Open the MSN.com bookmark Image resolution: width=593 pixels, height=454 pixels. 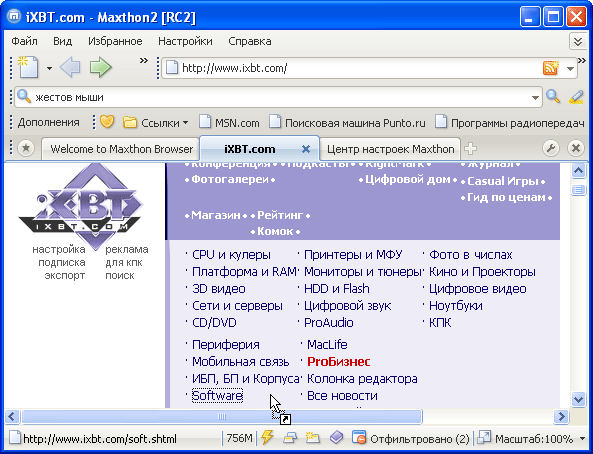point(229,123)
